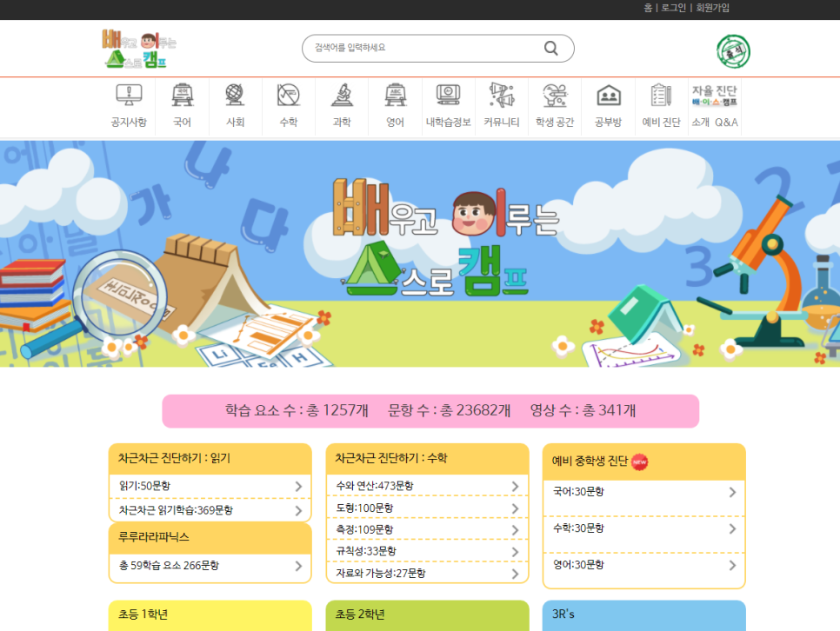Viewport: 840px width, 631px height.
Task: Select the 영어 menu label
Action: tap(396, 123)
